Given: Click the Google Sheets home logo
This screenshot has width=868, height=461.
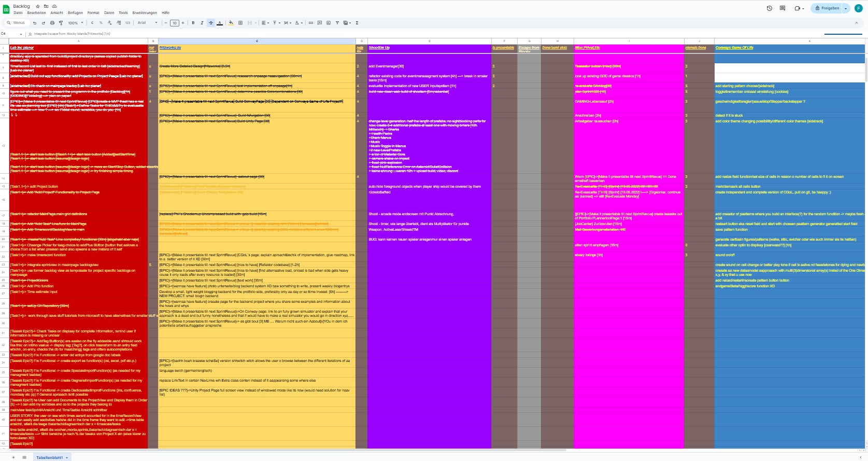Looking at the screenshot, I should tap(6, 9).
